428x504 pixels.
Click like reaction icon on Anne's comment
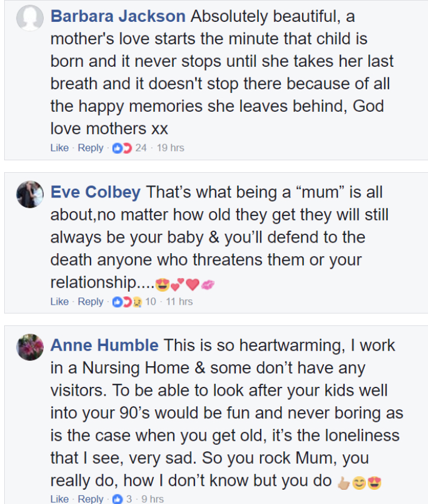[x=118, y=499]
